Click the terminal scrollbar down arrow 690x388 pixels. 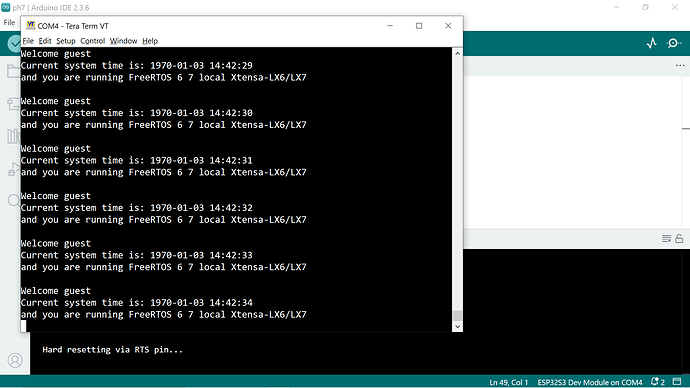(457, 326)
